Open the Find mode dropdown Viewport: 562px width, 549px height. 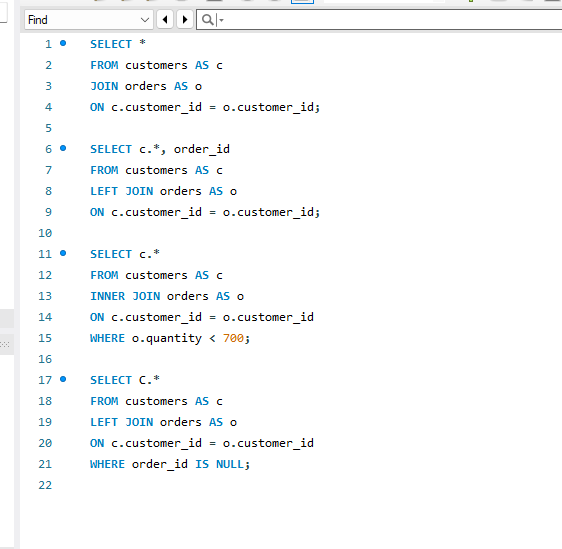89,20
